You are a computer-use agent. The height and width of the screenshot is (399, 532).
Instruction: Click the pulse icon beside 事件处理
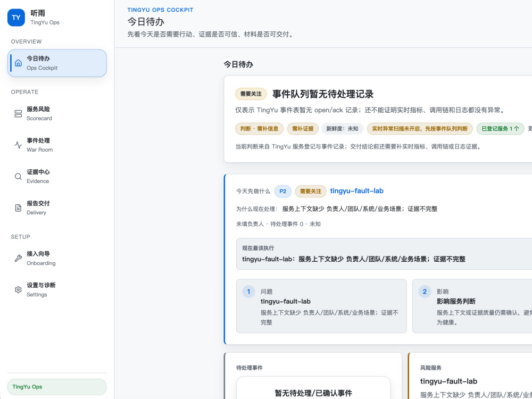point(18,145)
